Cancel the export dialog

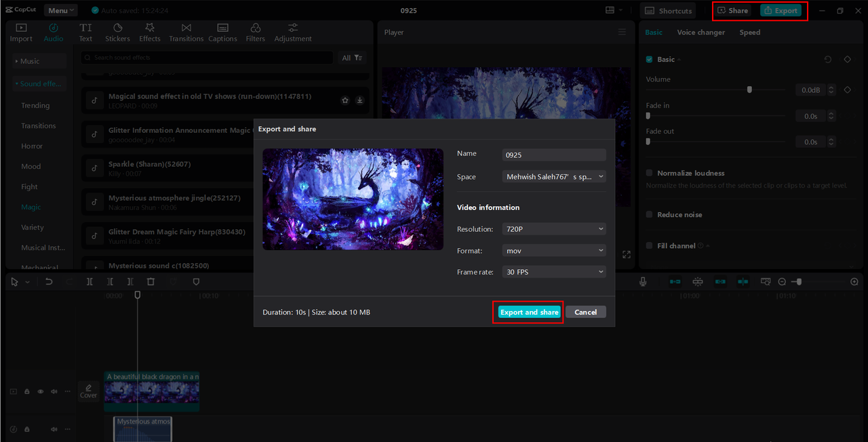(x=585, y=312)
